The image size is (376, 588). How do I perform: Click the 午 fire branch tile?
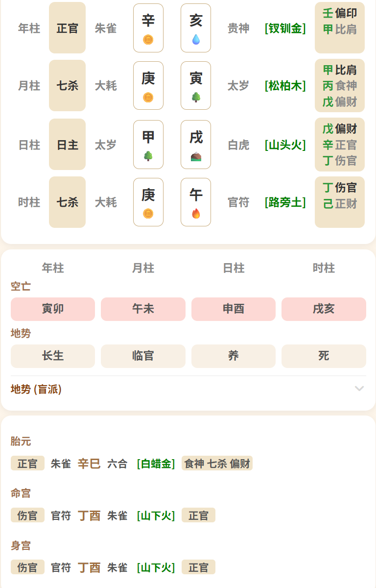(x=196, y=202)
